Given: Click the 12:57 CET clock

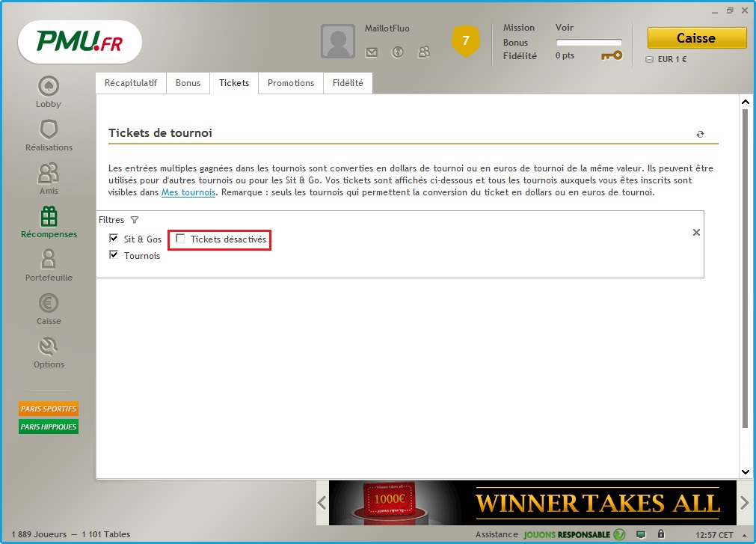Looking at the screenshot, I should coord(714,535).
